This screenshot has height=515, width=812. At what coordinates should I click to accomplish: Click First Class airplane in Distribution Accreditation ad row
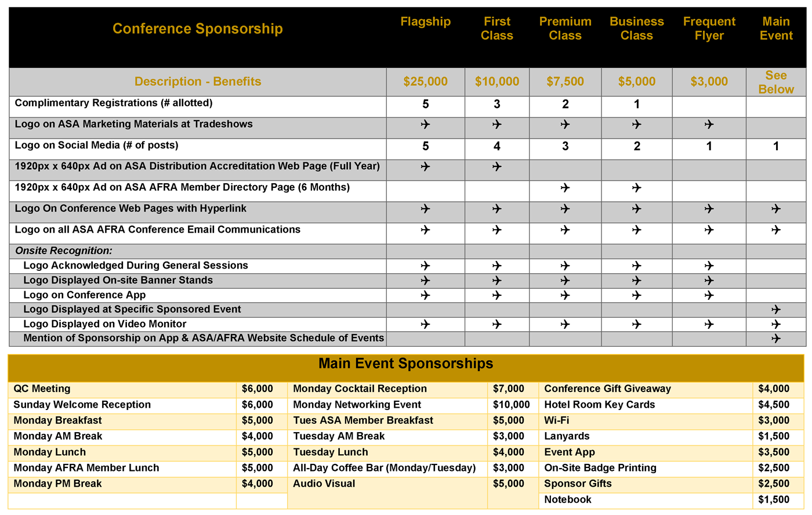point(496,167)
